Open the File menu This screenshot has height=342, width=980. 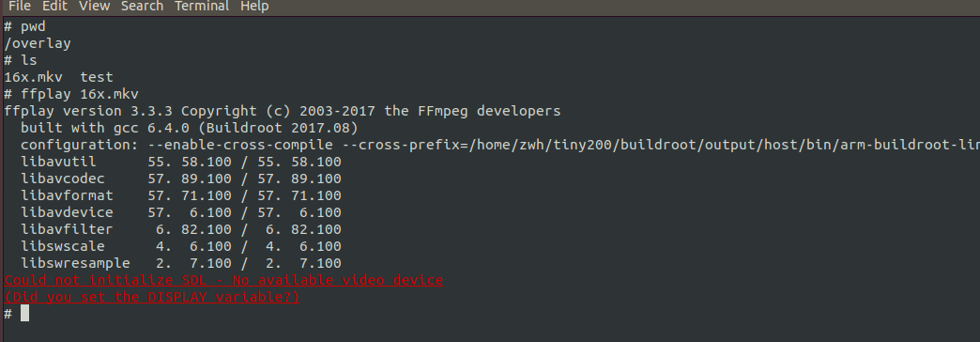click(x=20, y=7)
